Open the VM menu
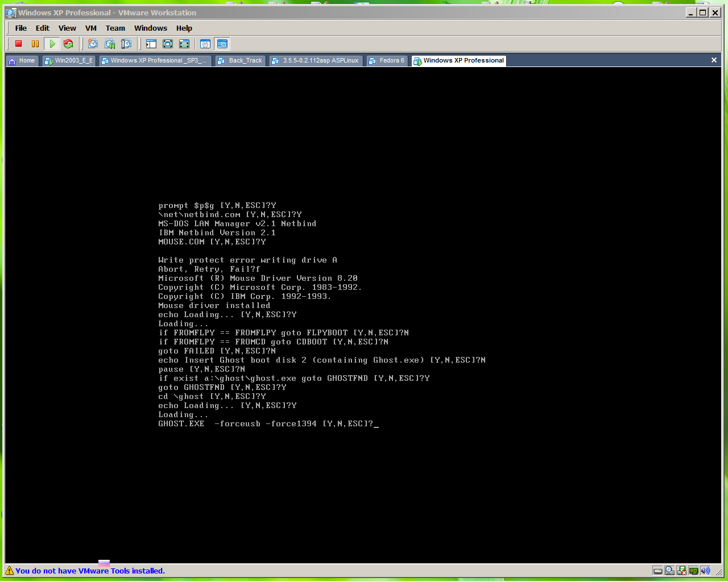The image size is (728, 582). click(x=91, y=28)
